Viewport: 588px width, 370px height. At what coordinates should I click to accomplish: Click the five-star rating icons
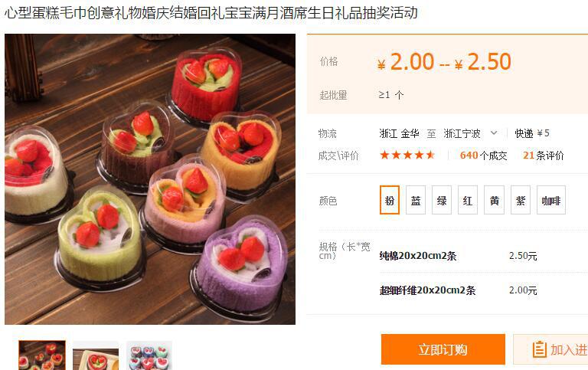click(x=407, y=155)
